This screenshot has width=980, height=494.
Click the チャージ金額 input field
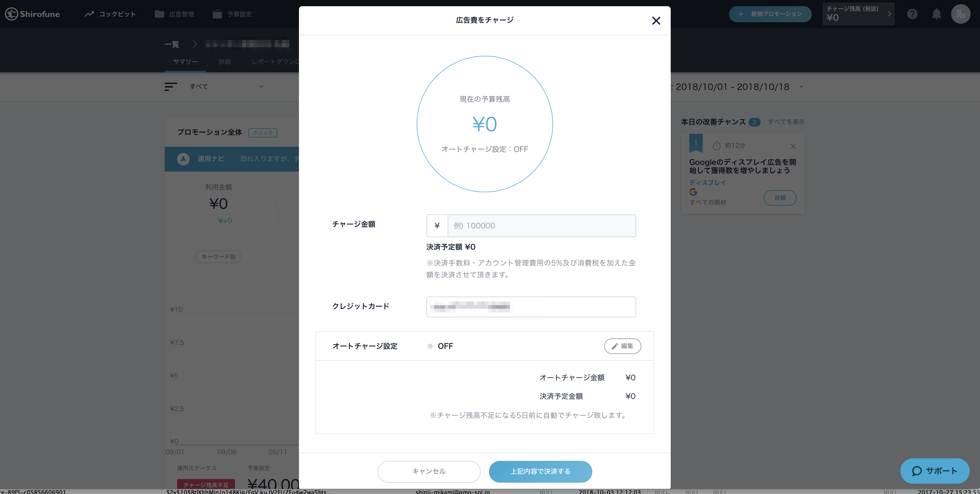[x=541, y=226]
